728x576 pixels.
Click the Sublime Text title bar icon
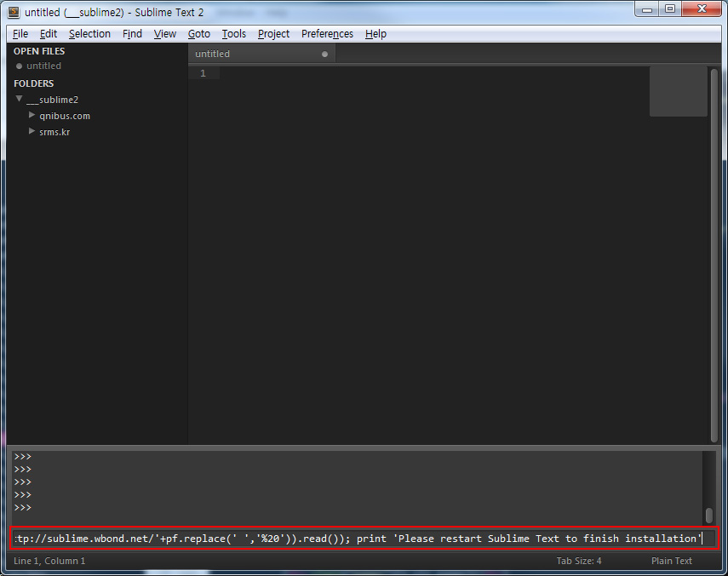[13, 11]
